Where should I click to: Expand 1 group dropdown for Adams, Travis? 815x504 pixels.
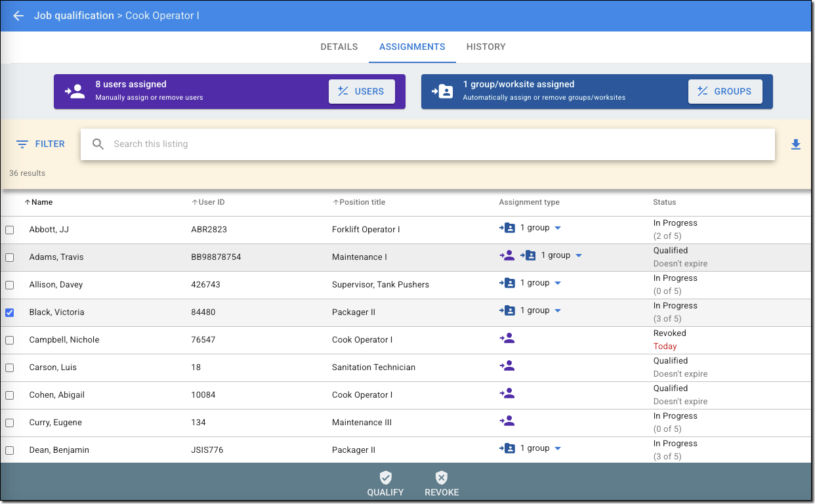[x=579, y=256]
